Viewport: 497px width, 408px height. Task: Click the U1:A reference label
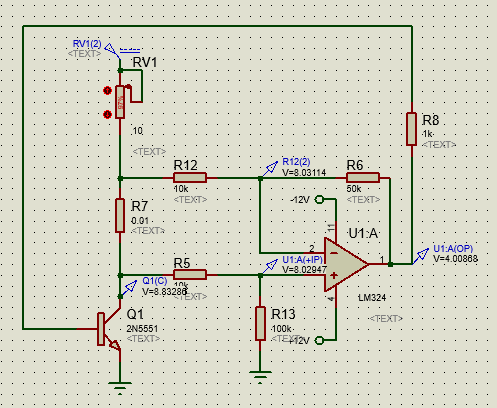point(363,233)
